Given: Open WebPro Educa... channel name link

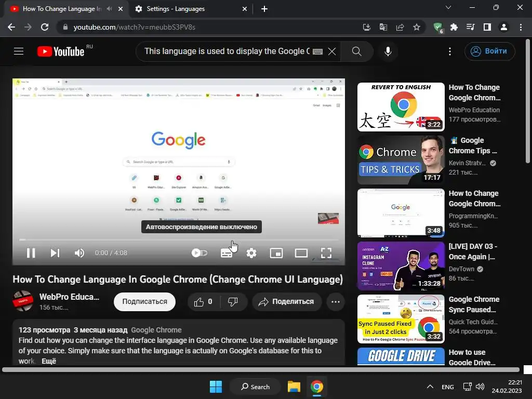Looking at the screenshot, I should click(69, 297).
